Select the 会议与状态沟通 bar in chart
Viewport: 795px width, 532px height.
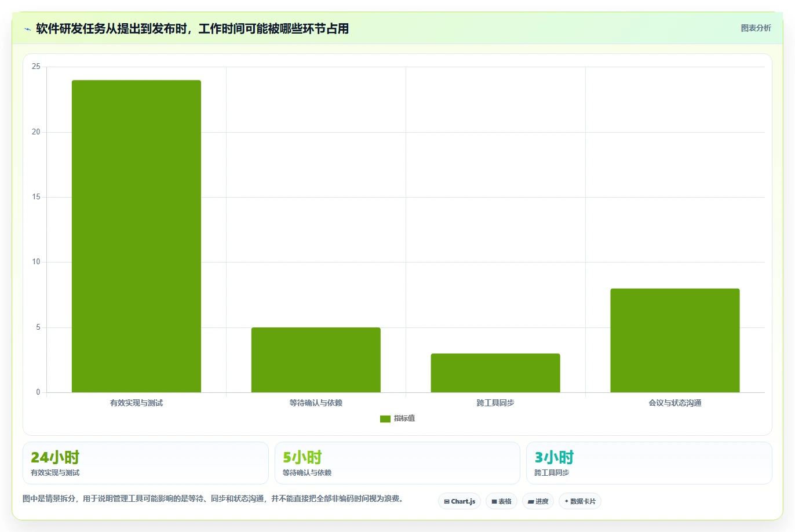click(675, 341)
